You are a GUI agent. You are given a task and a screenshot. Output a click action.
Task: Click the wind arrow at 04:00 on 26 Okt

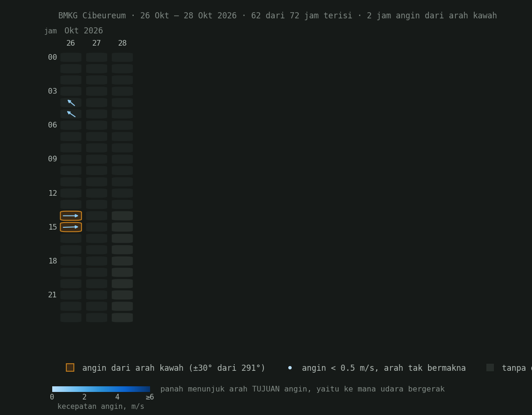point(71,103)
